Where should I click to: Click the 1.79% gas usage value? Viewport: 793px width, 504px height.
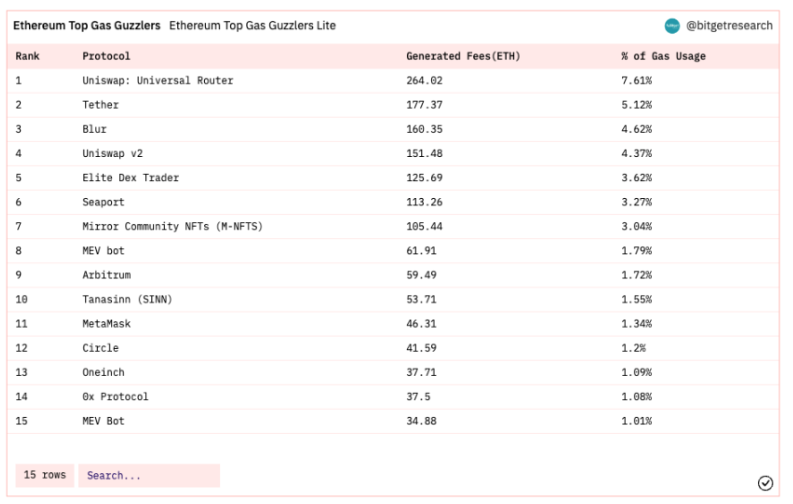(637, 251)
